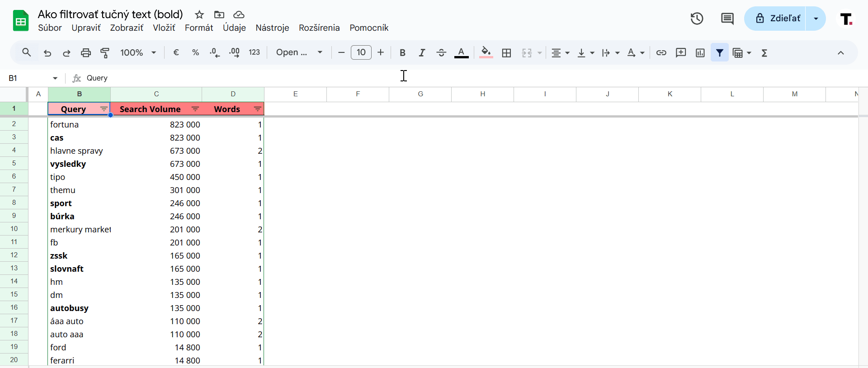Open name box dropdown arrow
The width and height of the screenshot is (868, 368).
[55, 78]
